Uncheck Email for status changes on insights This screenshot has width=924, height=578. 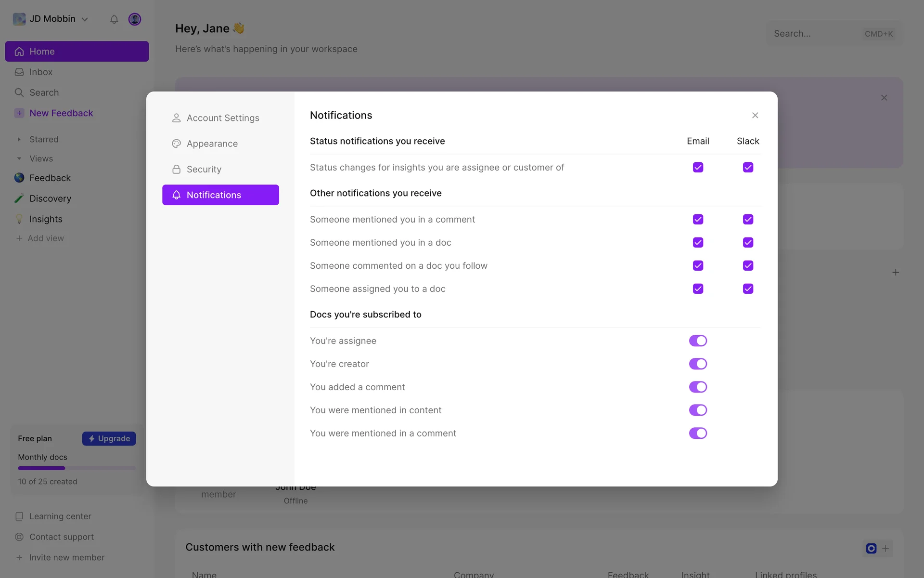tap(698, 167)
